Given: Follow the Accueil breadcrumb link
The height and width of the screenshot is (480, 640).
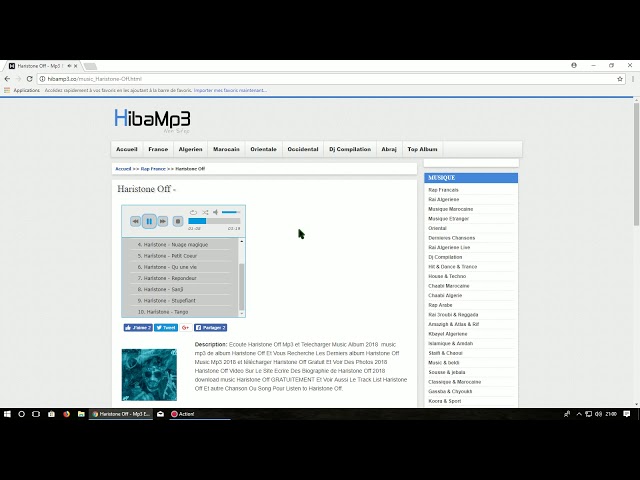Looking at the screenshot, I should tap(123, 169).
